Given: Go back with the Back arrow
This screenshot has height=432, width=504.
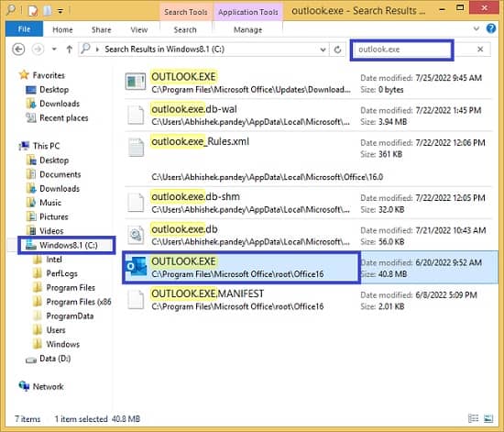Looking at the screenshot, I should tap(18, 50).
